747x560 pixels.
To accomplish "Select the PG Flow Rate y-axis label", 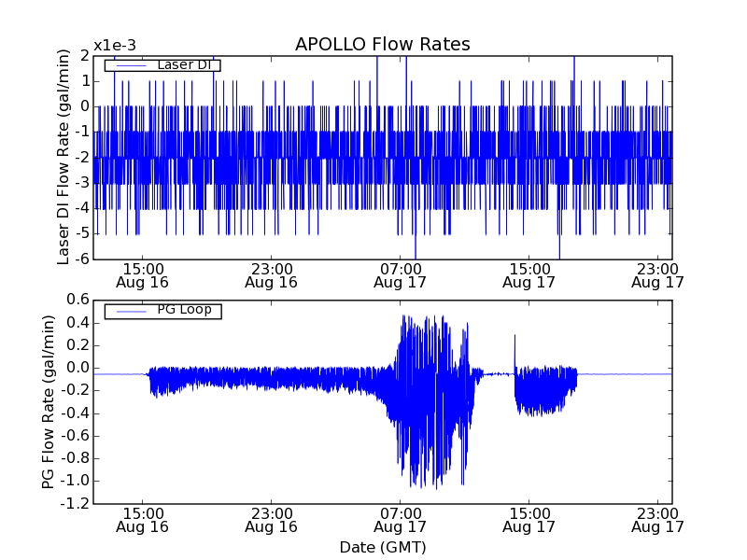I will [x=48, y=401].
